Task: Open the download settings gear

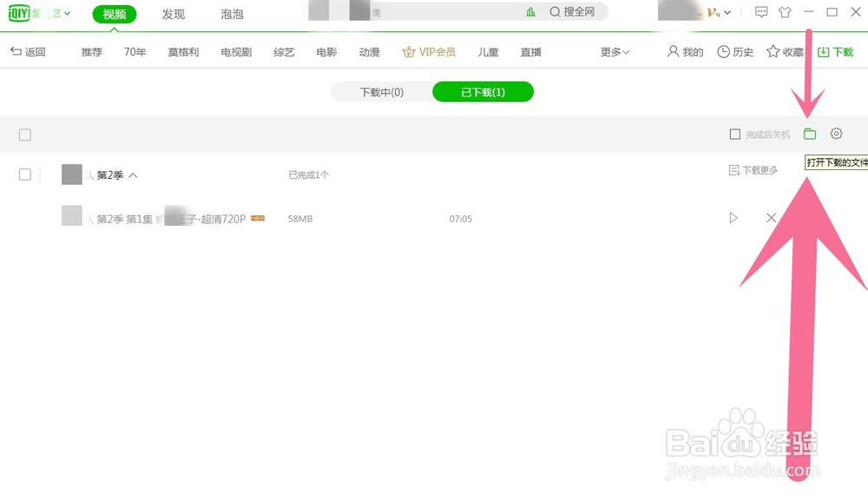Action: [x=836, y=134]
